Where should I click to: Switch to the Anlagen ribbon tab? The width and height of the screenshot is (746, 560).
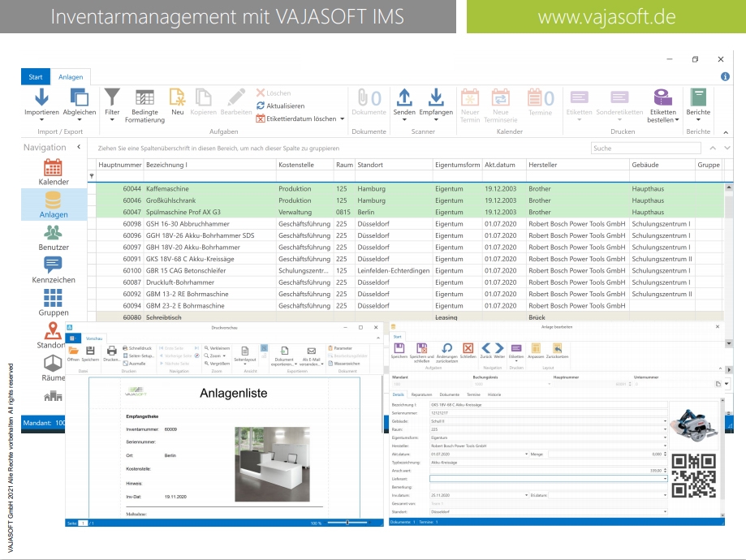71,76
